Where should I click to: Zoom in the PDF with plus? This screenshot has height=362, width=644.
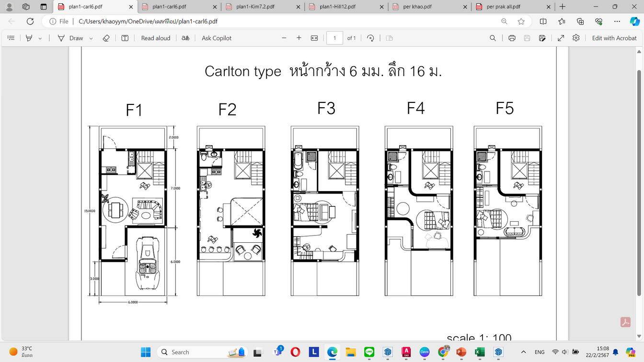tap(299, 38)
